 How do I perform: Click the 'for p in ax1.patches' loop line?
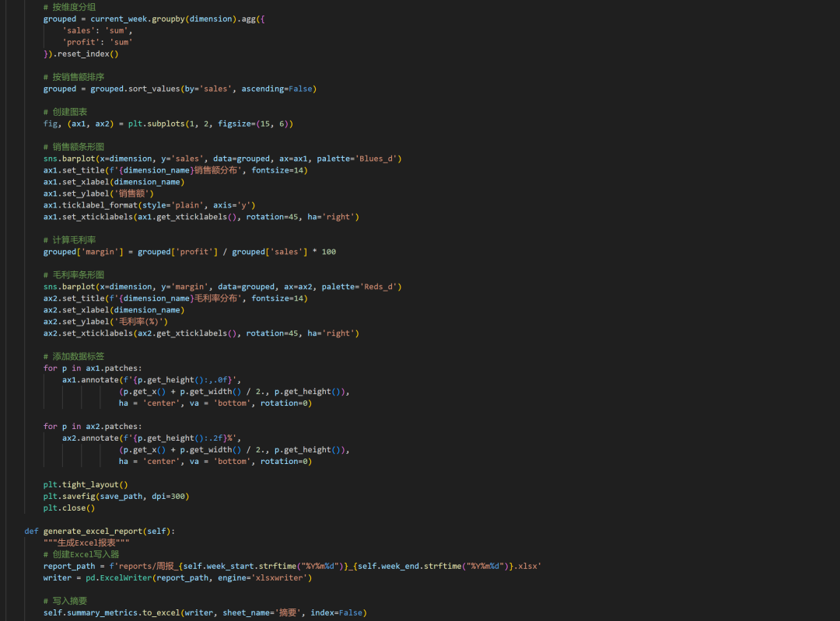93,368
